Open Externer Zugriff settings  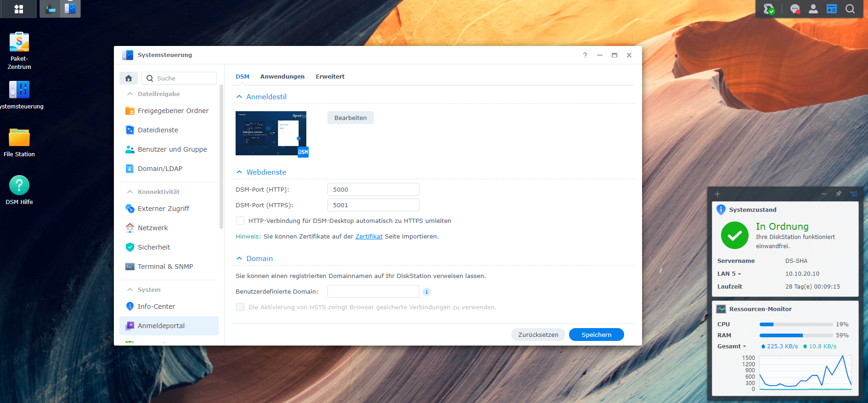pyautogui.click(x=169, y=209)
